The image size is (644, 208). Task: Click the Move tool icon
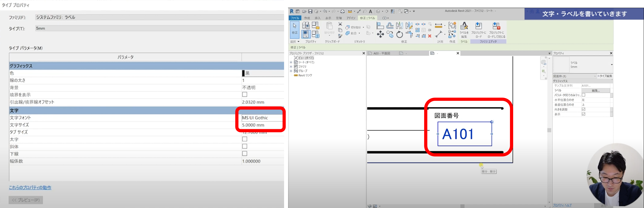click(380, 34)
